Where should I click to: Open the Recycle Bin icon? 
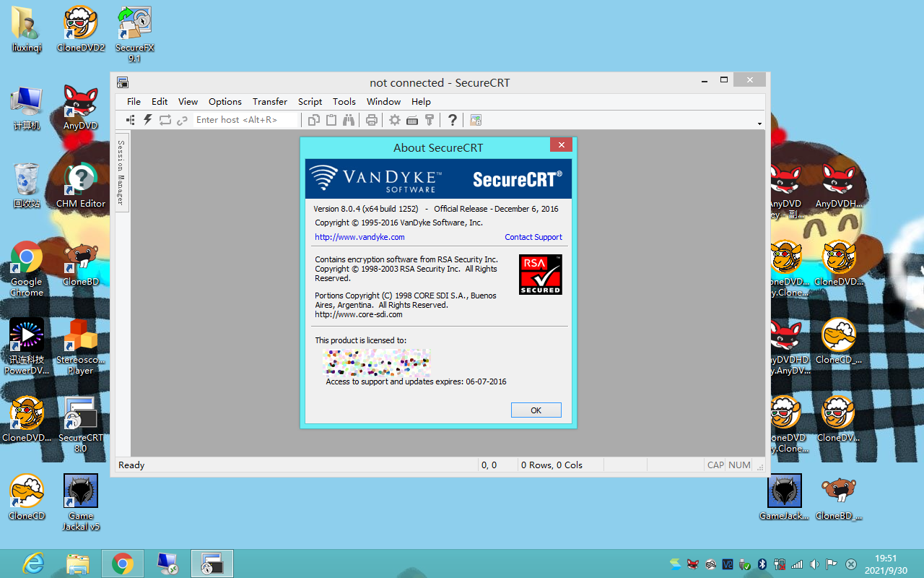click(x=27, y=185)
